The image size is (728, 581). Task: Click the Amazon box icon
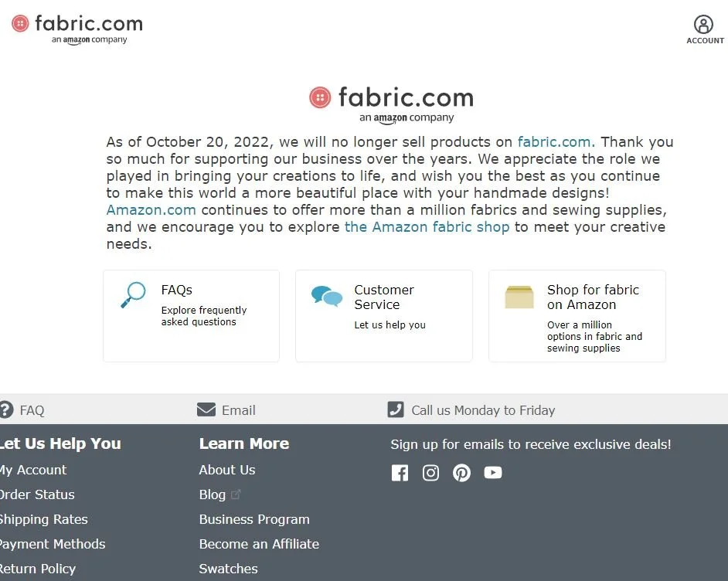[x=519, y=297]
